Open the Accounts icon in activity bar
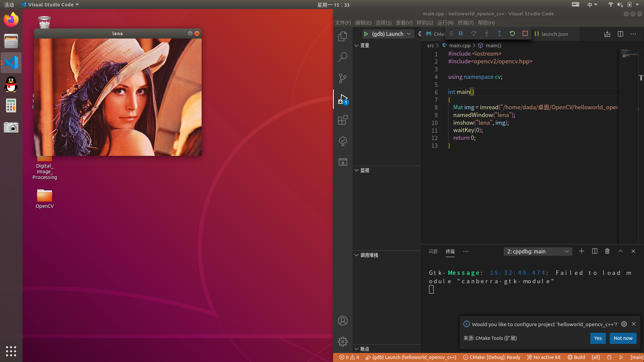644x362 pixels. point(342,321)
